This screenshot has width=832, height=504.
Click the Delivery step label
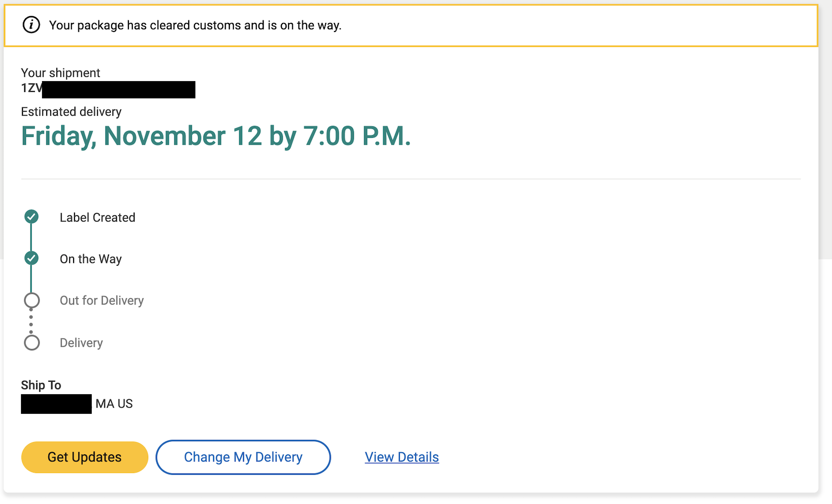point(81,343)
